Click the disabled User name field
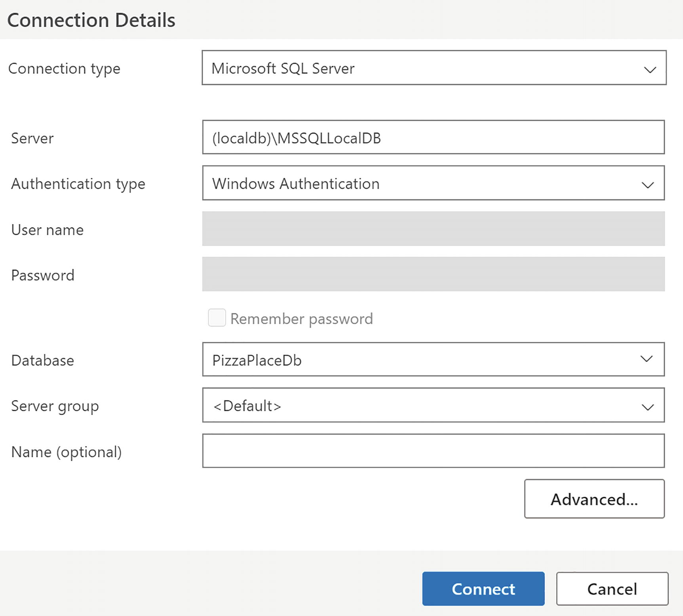 click(x=433, y=229)
